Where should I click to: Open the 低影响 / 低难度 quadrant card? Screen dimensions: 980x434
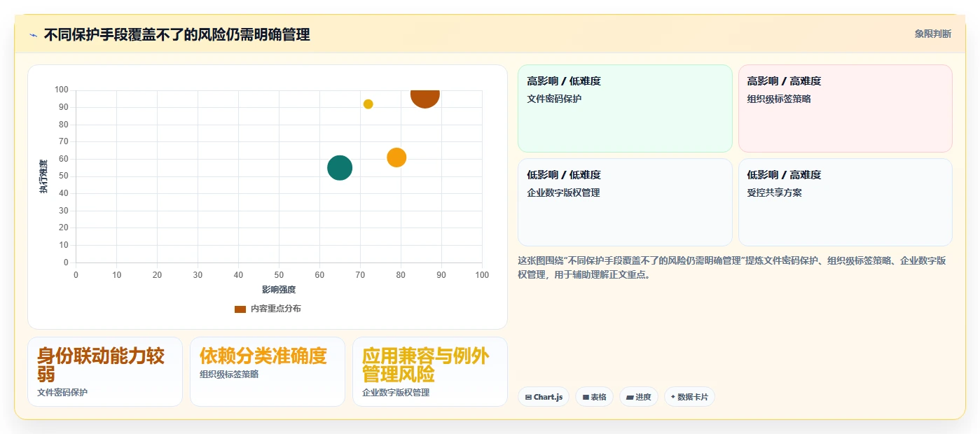point(625,202)
